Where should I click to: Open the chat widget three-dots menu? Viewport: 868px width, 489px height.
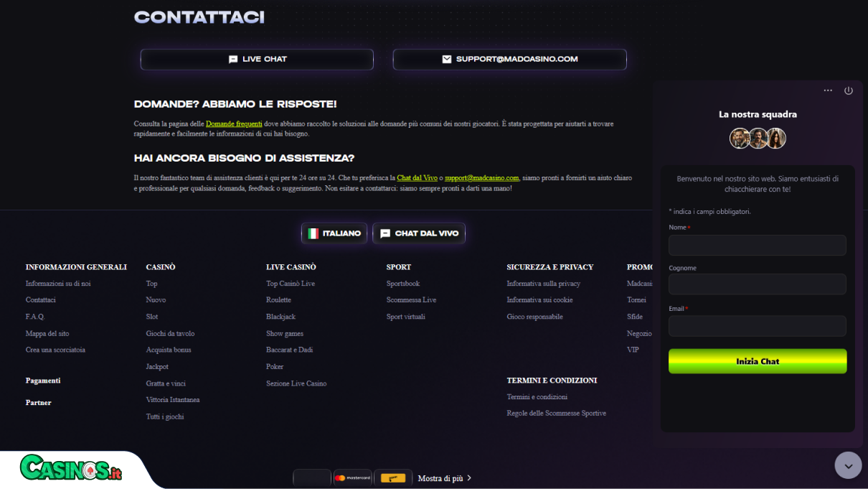point(828,90)
